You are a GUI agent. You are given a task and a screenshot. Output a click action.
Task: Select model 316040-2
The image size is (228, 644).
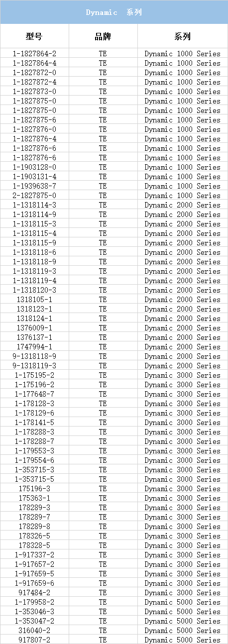point(34,631)
